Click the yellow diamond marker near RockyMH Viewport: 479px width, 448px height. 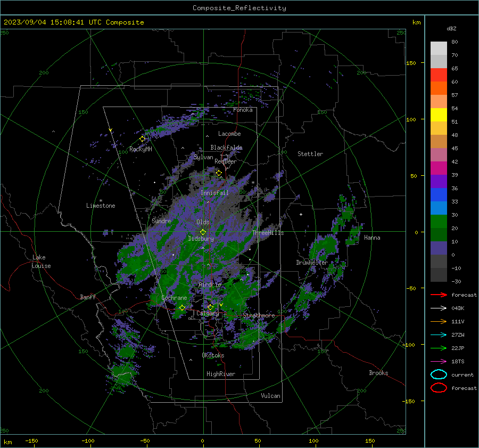(142, 139)
